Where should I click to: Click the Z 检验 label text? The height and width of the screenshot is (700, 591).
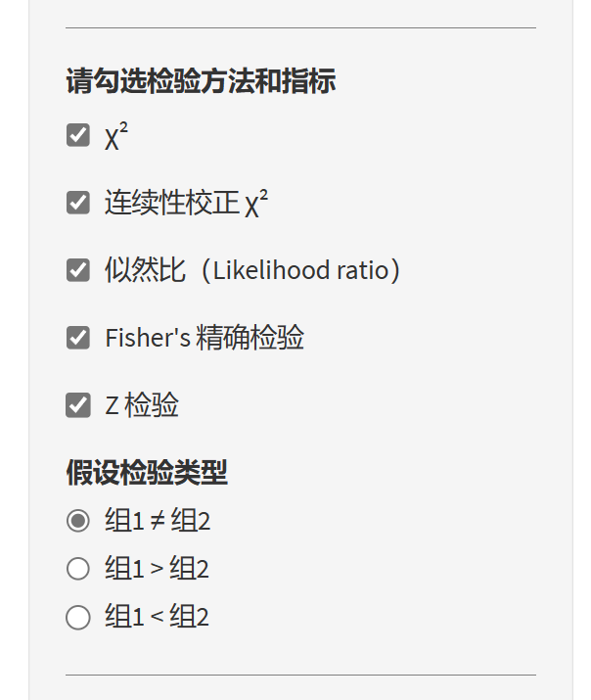pyautogui.click(x=142, y=405)
